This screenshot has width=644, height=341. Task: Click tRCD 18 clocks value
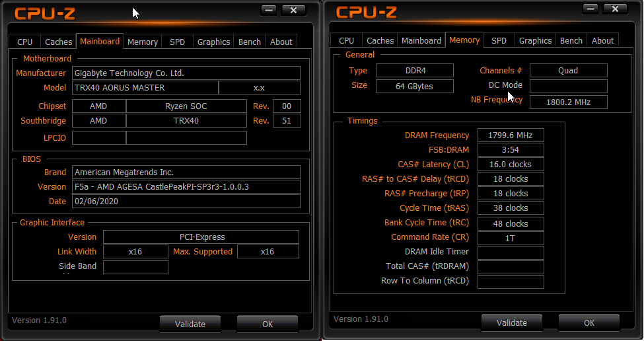tap(511, 178)
